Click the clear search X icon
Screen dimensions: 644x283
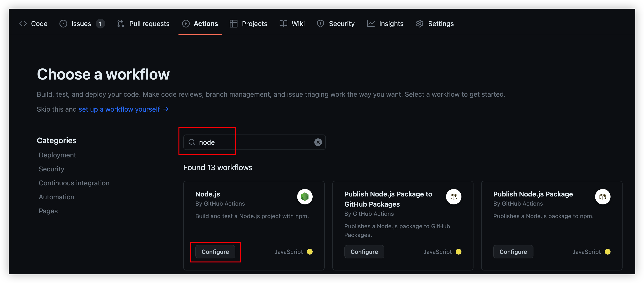point(318,142)
